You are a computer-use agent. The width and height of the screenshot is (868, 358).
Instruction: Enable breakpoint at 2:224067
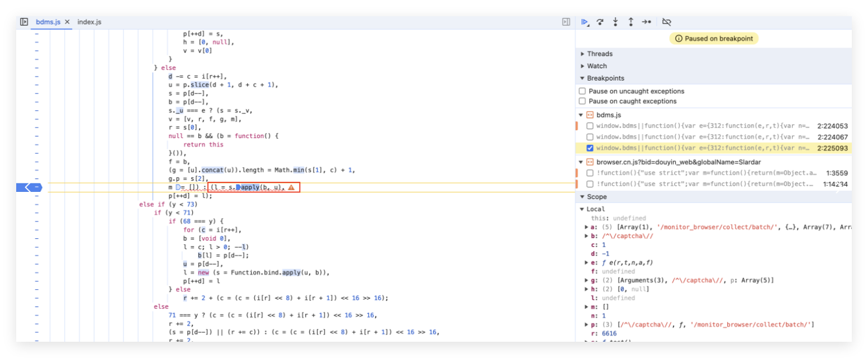coord(590,137)
